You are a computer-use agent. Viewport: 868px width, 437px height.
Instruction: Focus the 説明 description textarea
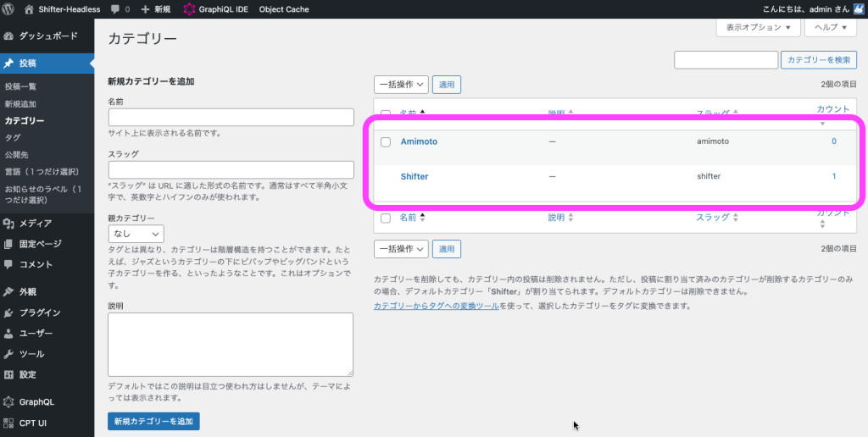coord(231,345)
